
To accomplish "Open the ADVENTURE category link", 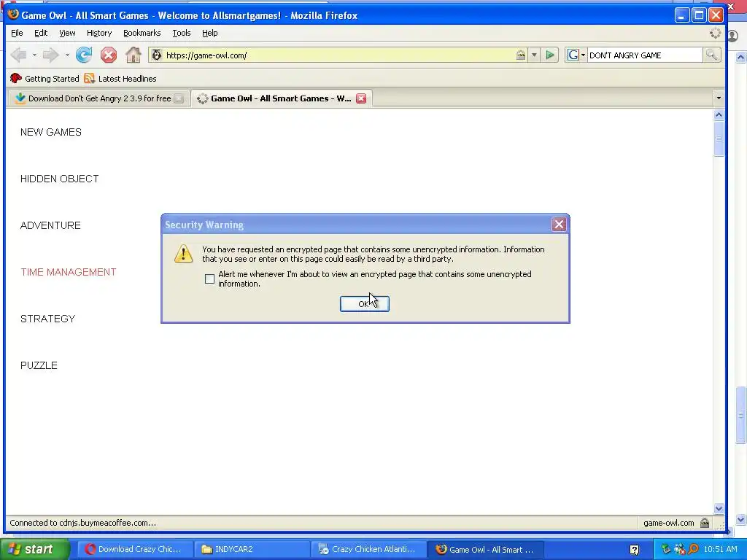I will (50, 225).
